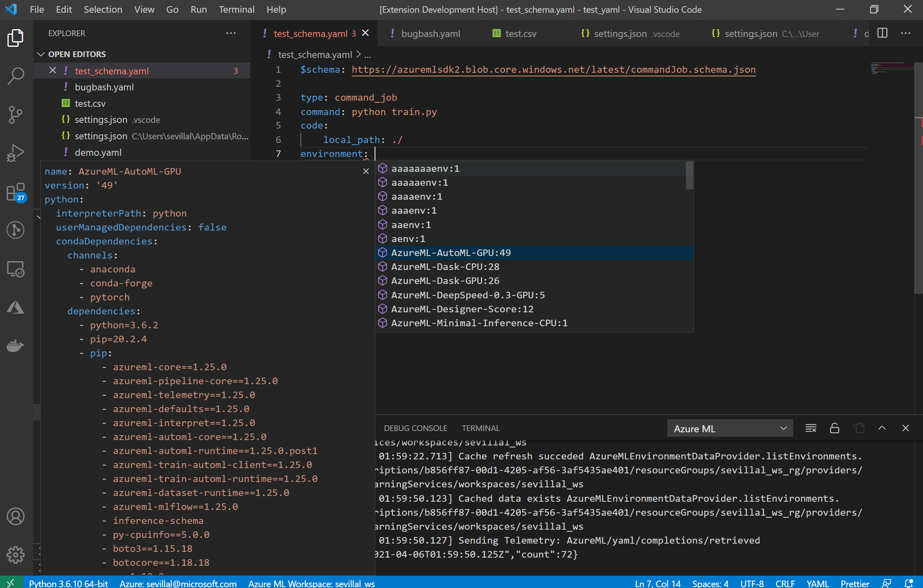Change language mode by clicking YAML in status bar
Image resolution: width=923 pixels, height=588 pixels.
[817, 583]
